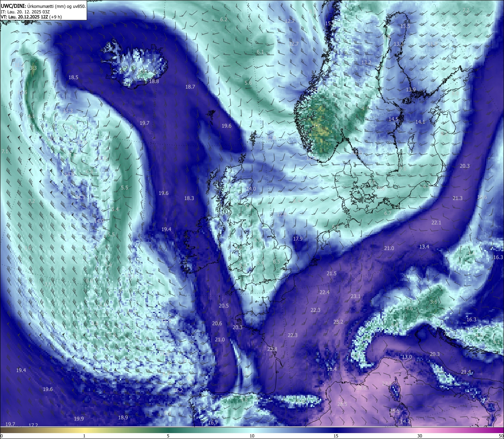Click the 3.6 value on the map

tap(434, 302)
